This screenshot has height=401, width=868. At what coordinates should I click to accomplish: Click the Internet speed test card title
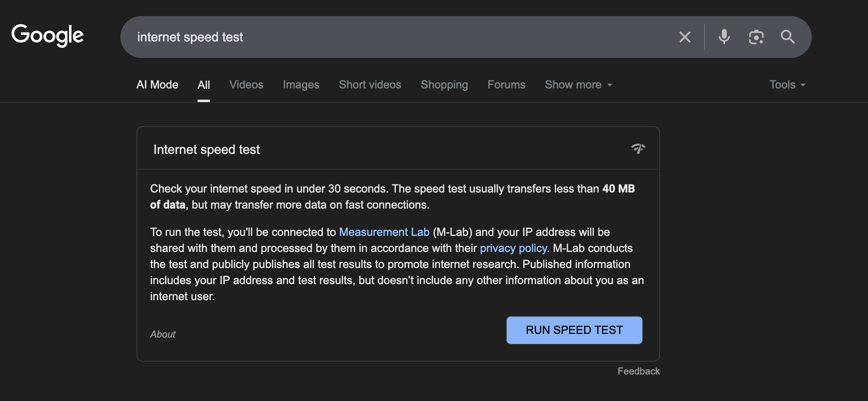pyautogui.click(x=207, y=149)
